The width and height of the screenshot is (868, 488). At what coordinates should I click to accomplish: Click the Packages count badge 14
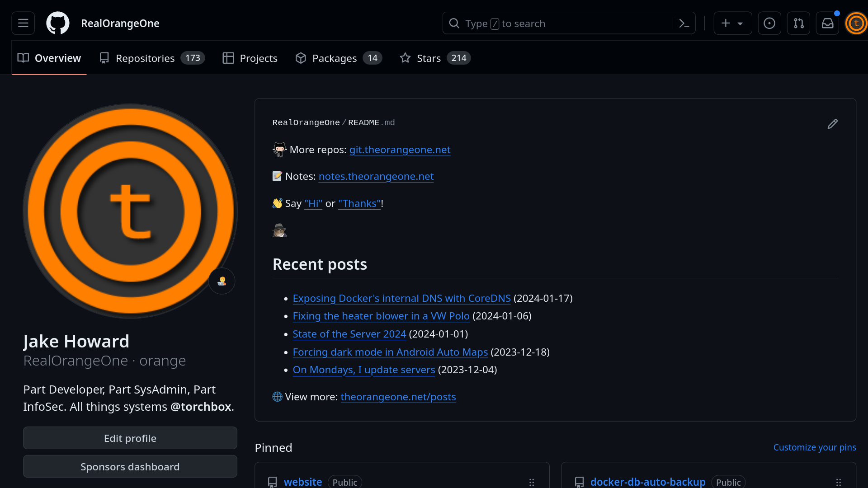pyautogui.click(x=373, y=58)
